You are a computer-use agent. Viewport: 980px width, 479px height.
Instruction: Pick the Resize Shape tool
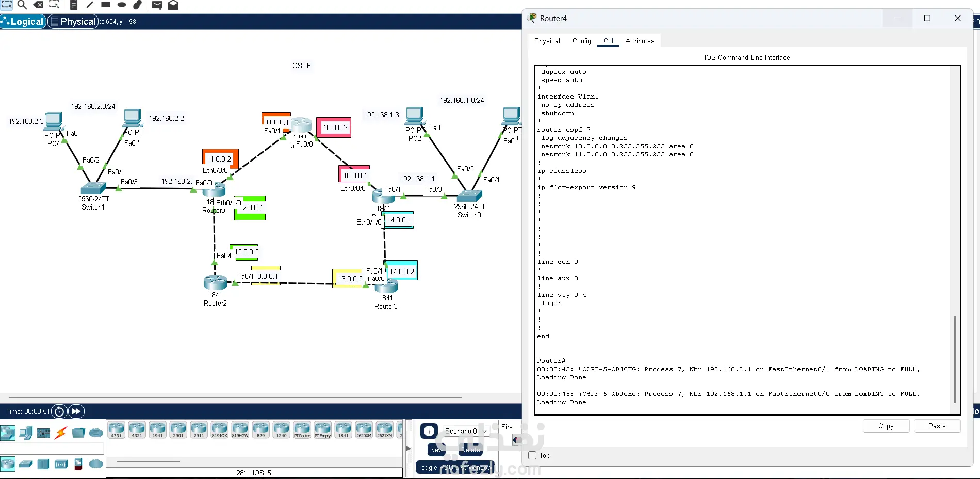coord(54,5)
